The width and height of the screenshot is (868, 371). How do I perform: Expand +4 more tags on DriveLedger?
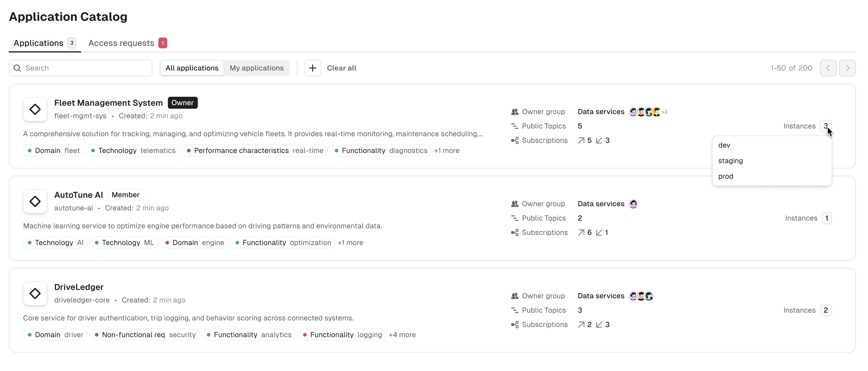click(x=402, y=335)
